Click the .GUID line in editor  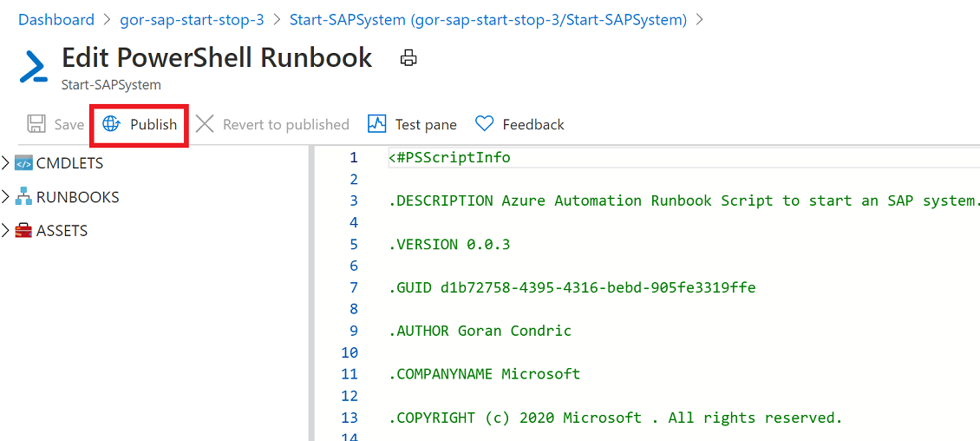click(x=572, y=287)
